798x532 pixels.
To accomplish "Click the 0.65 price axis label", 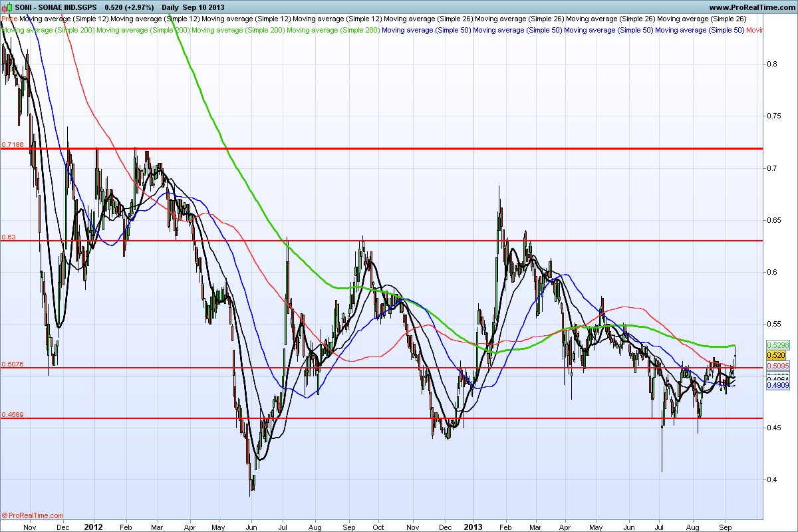I will click(x=774, y=220).
